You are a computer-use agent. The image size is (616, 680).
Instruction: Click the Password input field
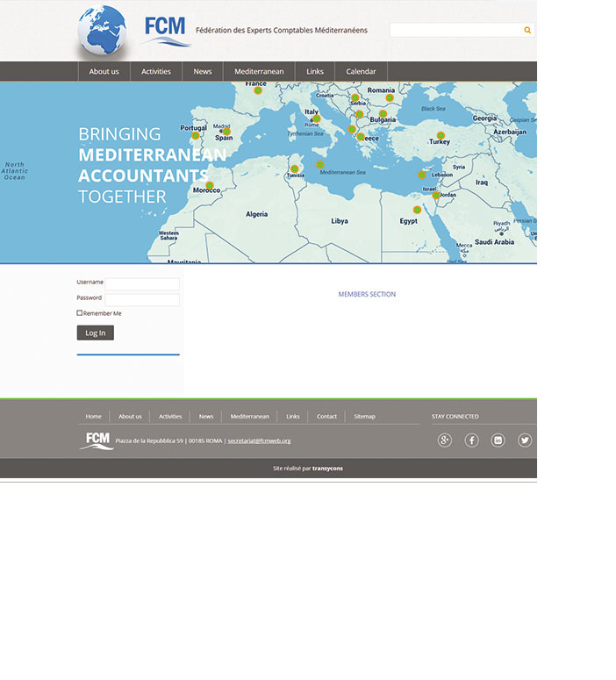click(x=142, y=300)
